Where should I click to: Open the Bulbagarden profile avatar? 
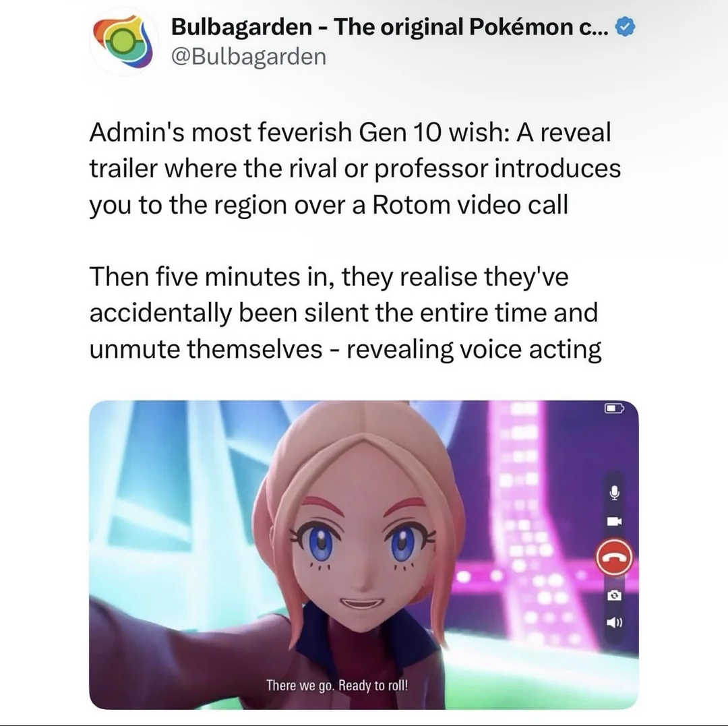tap(123, 42)
